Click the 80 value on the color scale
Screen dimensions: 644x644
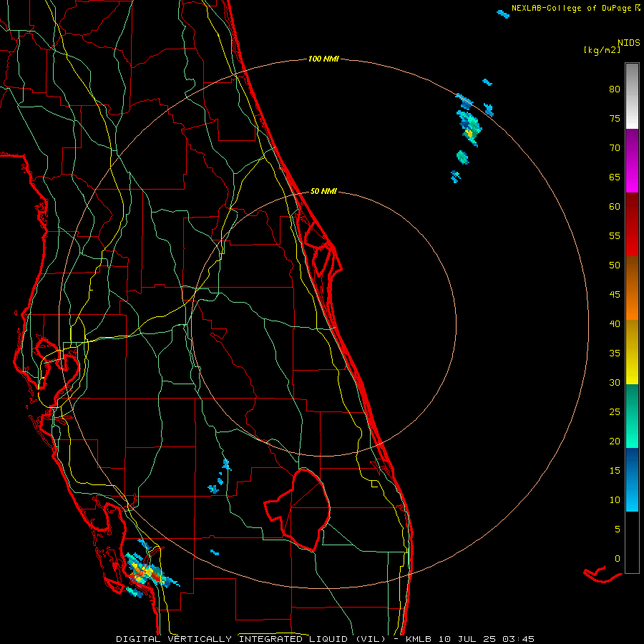(615, 89)
